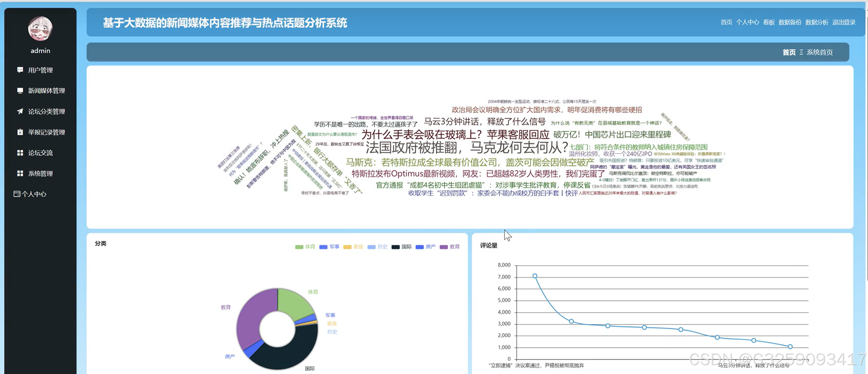Screen dimensions: 868x374
Task: Click the 8,000 y-axis value
Action: [x=504, y=265]
